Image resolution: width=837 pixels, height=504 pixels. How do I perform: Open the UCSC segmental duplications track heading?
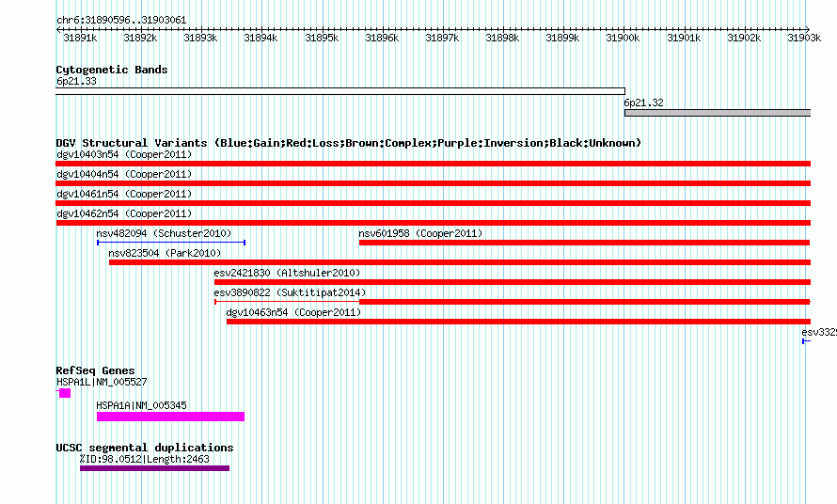(x=145, y=448)
